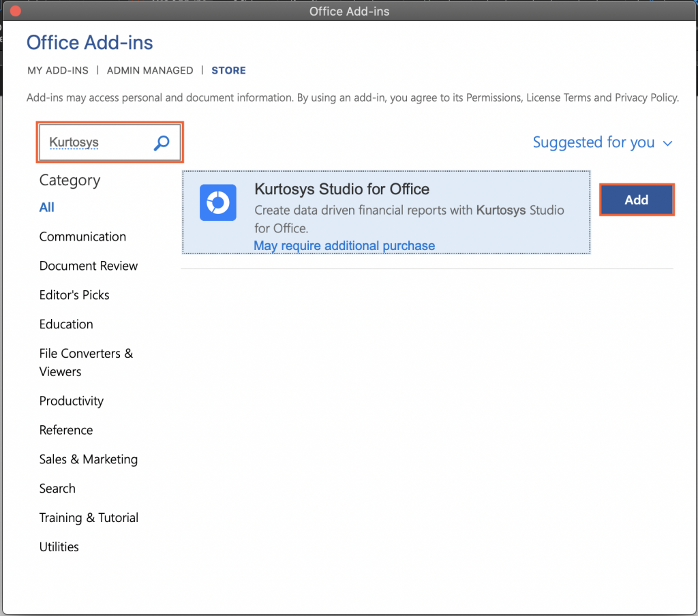Click the Kurtosys add-in description text
Viewport: 698px width, 616px height.
click(x=409, y=219)
